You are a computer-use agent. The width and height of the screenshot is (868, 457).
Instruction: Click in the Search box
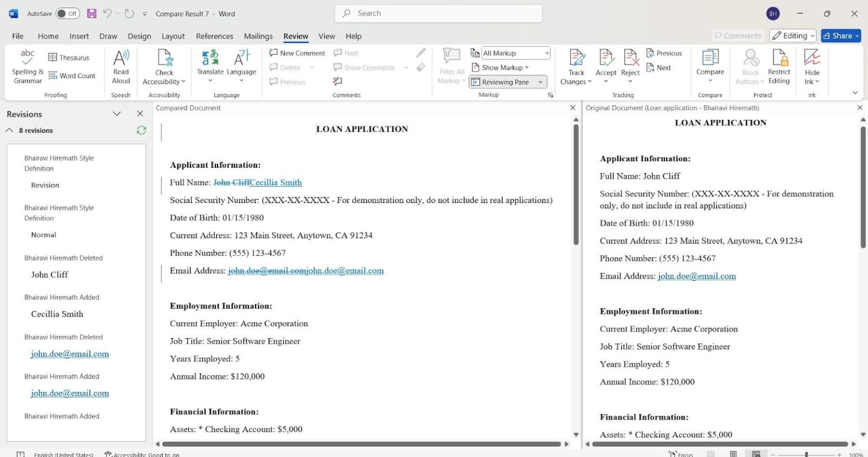(x=438, y=14)
